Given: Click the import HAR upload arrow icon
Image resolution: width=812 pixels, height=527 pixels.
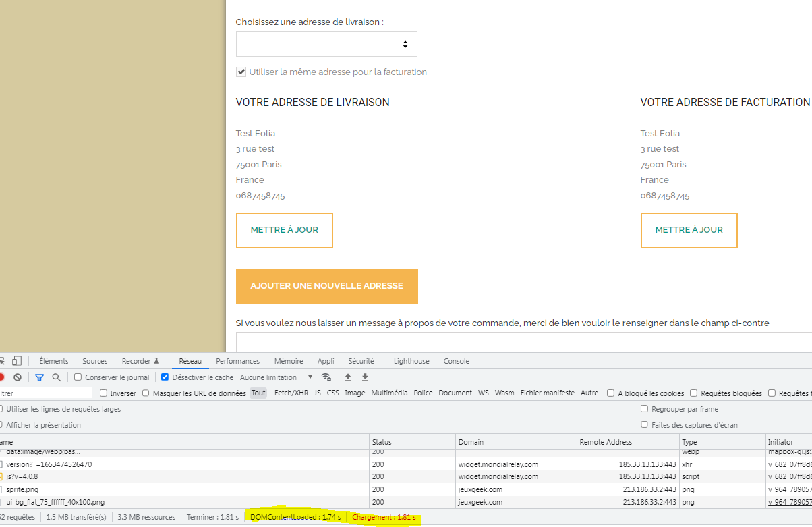Looking at the screenshot, I should point(348,377).
